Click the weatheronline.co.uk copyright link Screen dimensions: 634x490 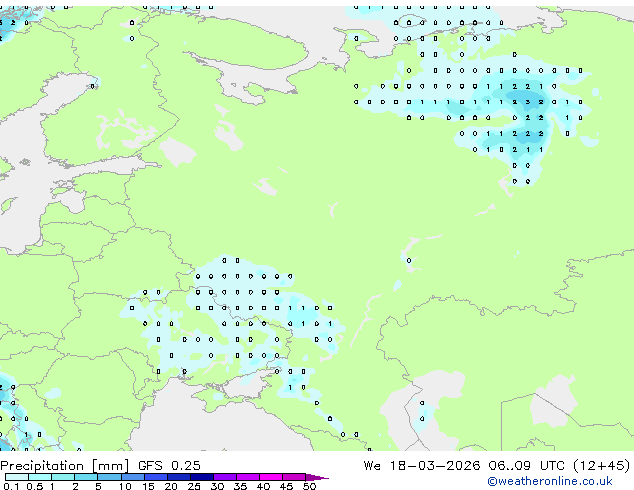click(x=550, y=481)
